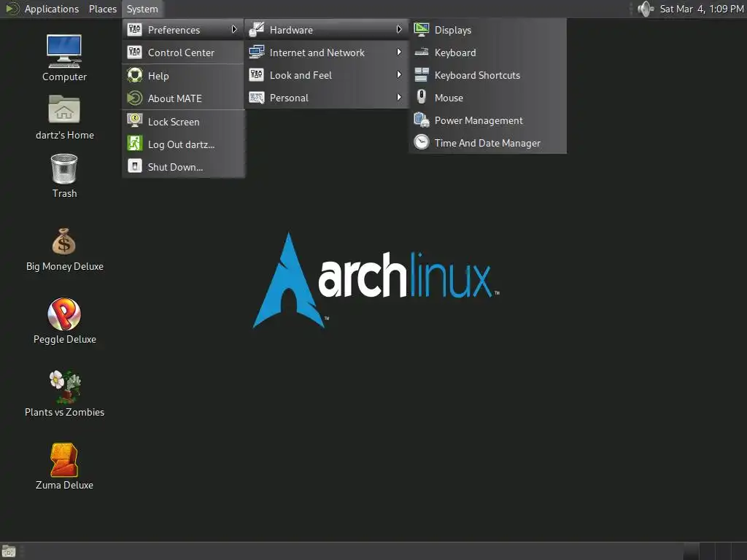Expand the Personal submenu arrow
The image size is (747, 560).
click(x=399, y=97)
